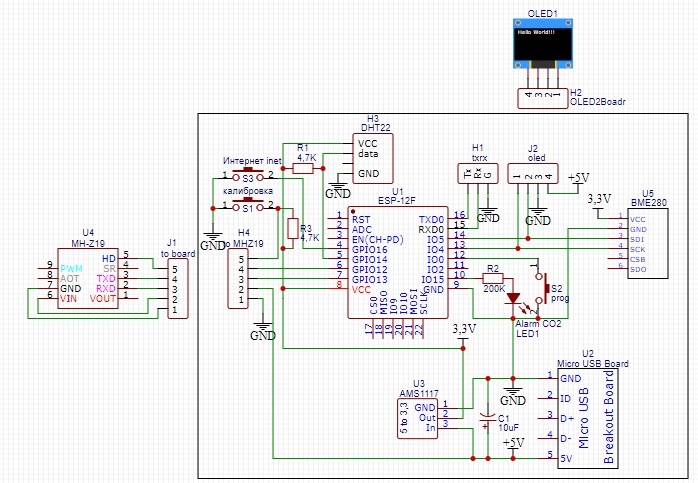Select the C1 capacitor symbol

coord(487,418)
